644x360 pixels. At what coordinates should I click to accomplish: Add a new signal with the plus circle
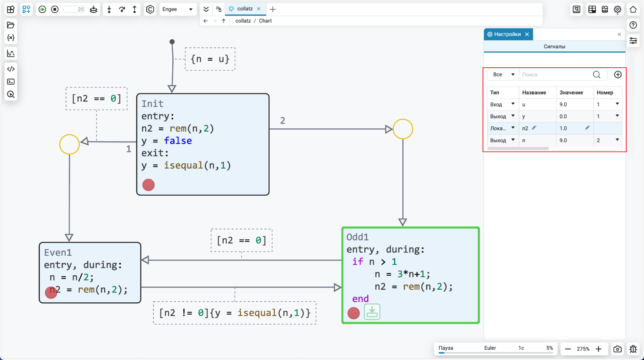(x=618, y=74)
